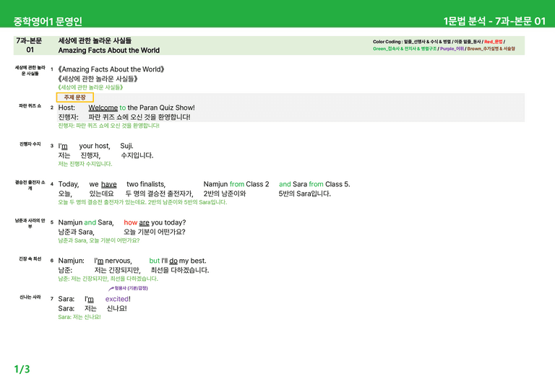This screenshot has height=392, width=555.
Task: Click the phrase 'I'll do my best.'
Action: coord(184,261)
